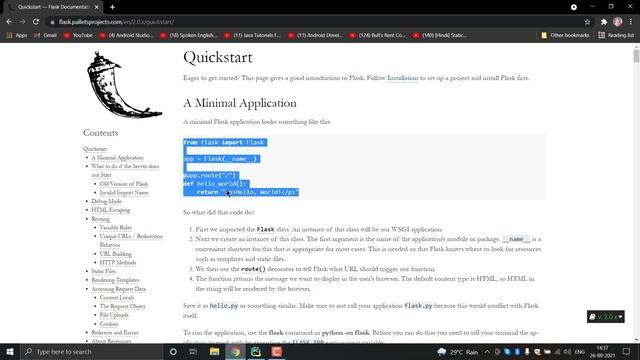Open URL Building sidebar link

(116, 254)
